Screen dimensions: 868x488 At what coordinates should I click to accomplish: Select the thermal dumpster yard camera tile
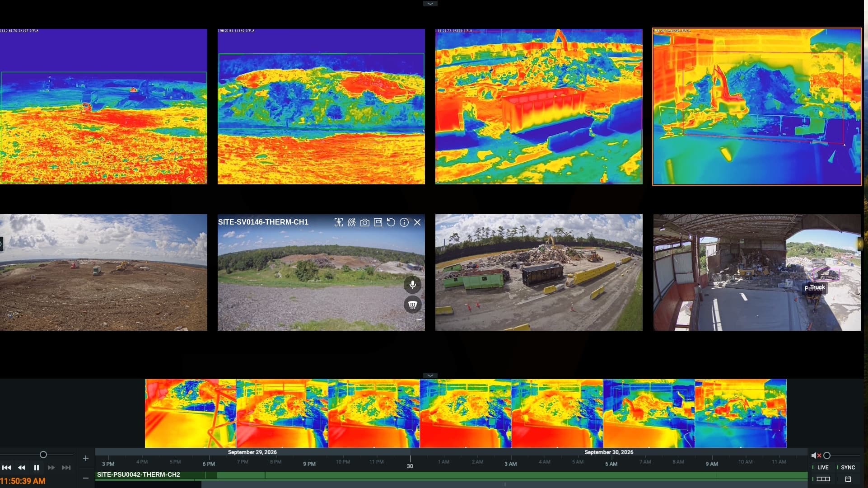(539, 107)
